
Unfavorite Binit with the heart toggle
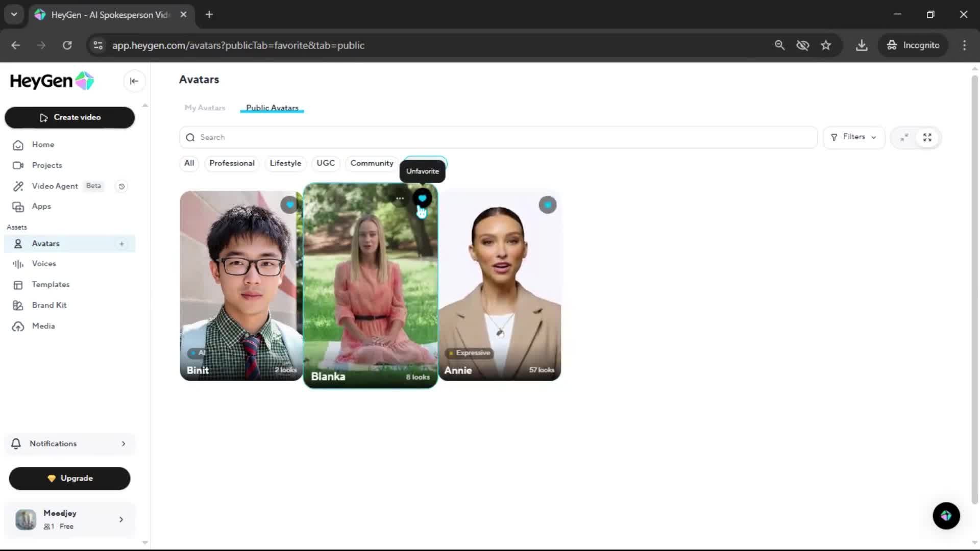pos(289,205)
